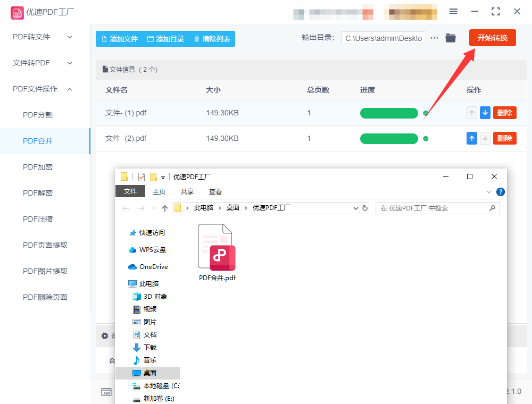Viewport: 532px width, 404px height.
Task: Open the 共享 tab in Explorer ribbon
Action: coord(187,191)
